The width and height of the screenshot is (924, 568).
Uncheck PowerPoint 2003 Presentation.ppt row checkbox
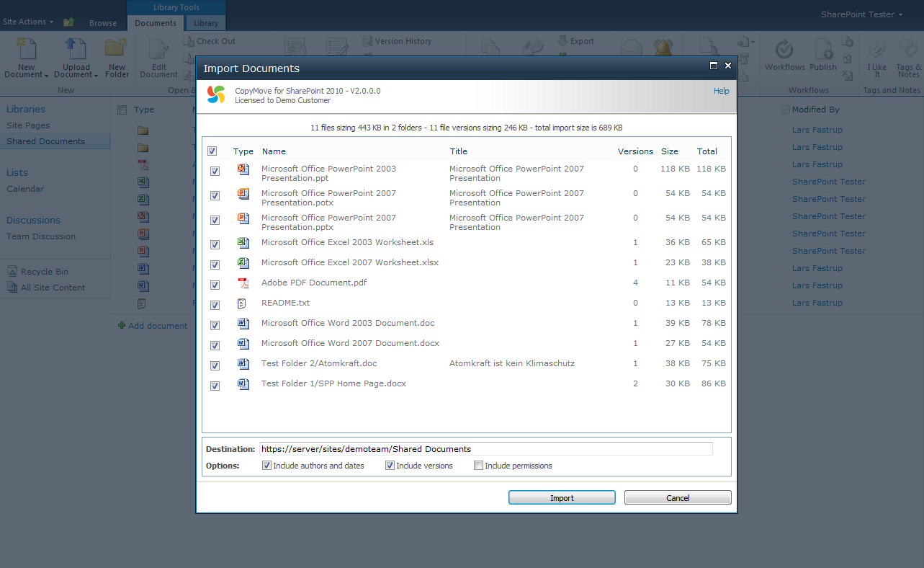pyautogui.click(x=215, y=172)
